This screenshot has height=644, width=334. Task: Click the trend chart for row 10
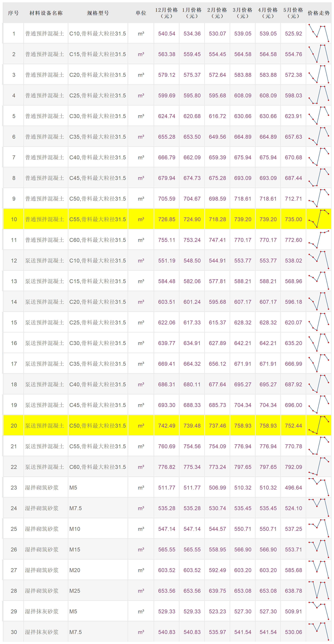[x=319, y=219]
